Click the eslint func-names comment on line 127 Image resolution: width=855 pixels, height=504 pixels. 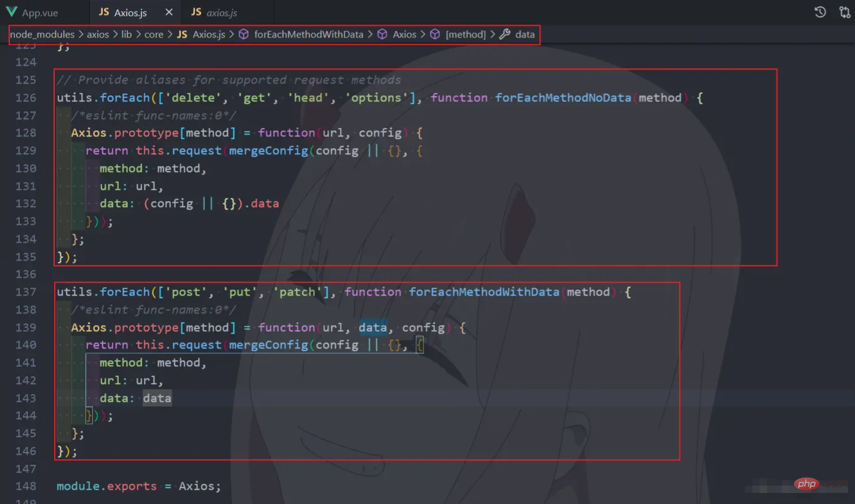click(154, 116)
